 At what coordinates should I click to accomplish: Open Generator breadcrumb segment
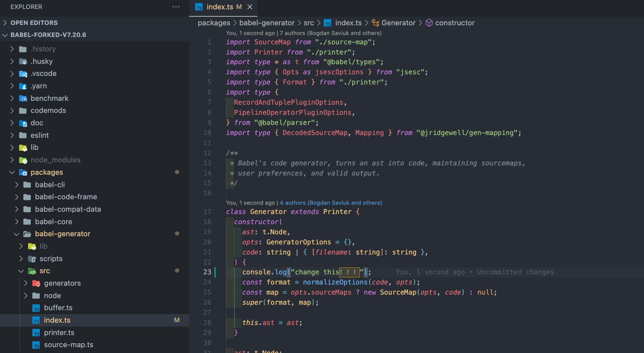click(x=399, y=23)
